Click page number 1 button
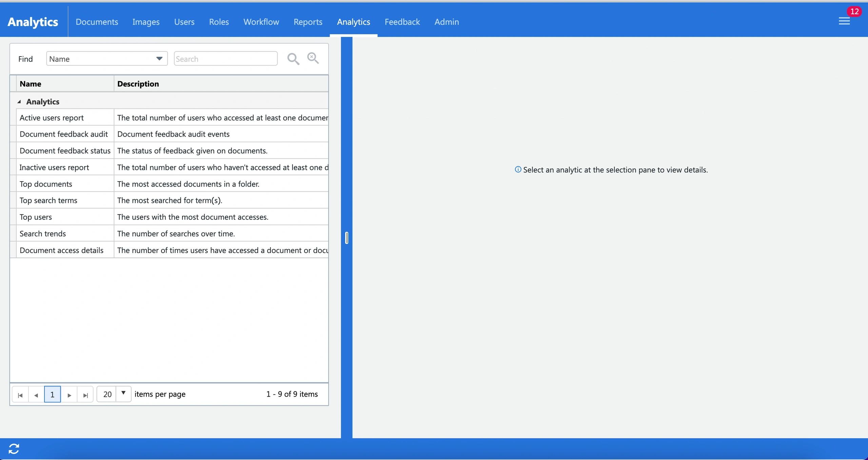Image resolution: width=868 pixels, height=460 pixels. [52, 395]
